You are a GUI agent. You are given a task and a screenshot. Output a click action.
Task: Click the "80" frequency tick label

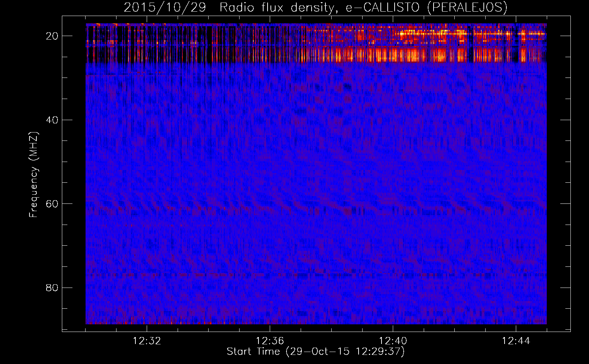click(52, 288)
